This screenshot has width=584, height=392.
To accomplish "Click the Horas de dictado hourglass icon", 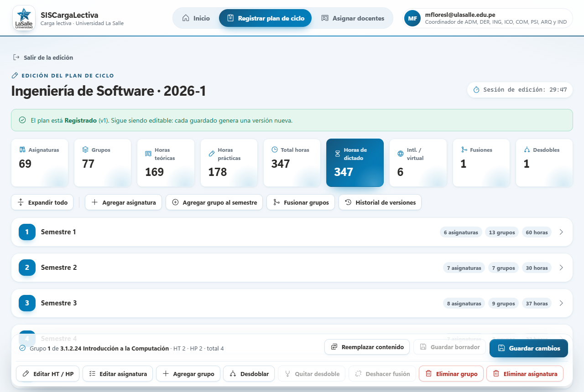I will click(338, 154).
